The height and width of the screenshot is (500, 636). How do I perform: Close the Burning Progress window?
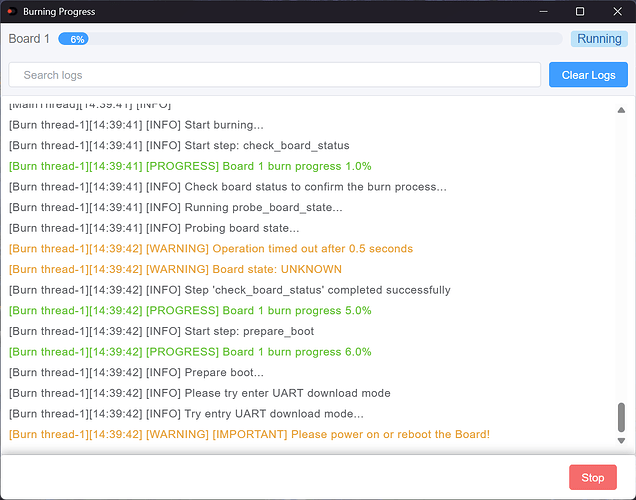(617, 11)
